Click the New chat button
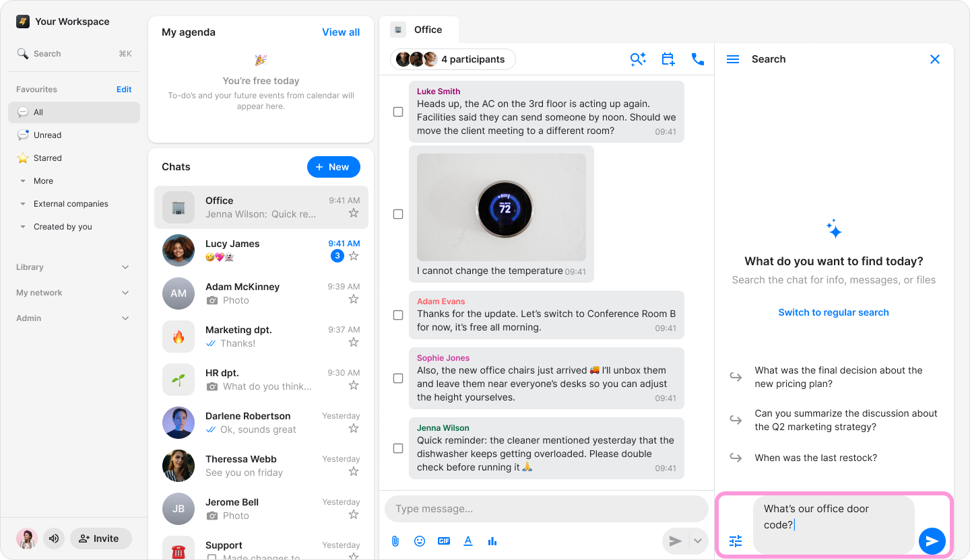Image resolution: width=970 pixels, height=560 pixels. (333, 167)
